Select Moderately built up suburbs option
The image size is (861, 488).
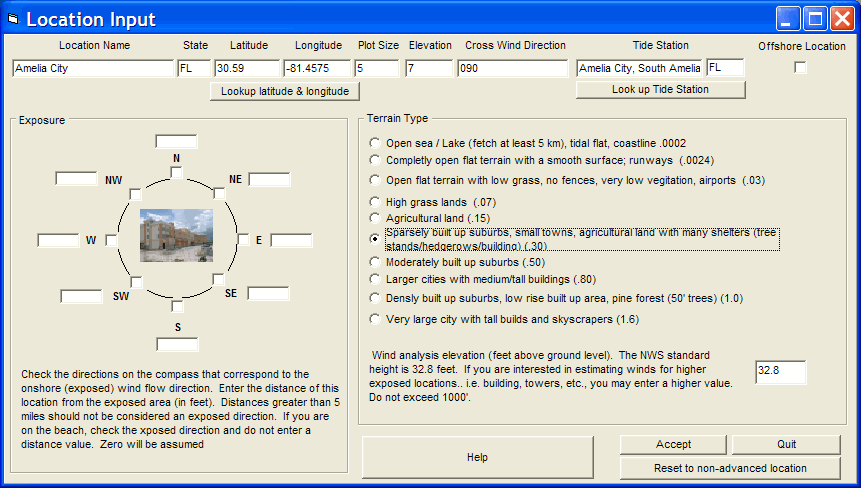375,261
